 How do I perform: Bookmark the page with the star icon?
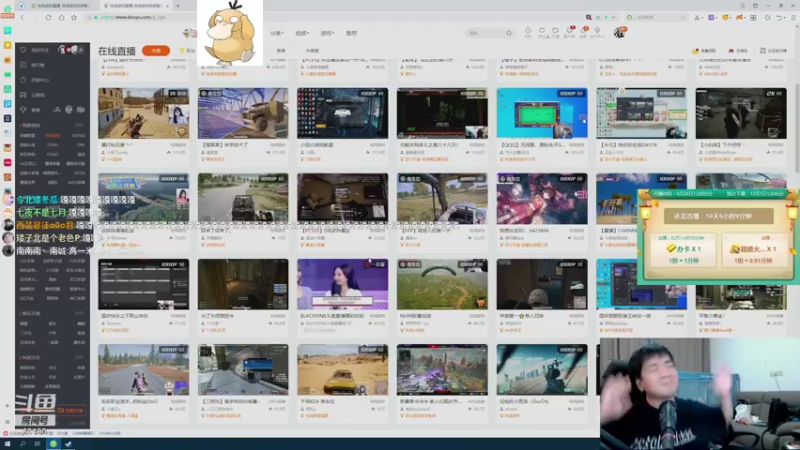[74, 17]
